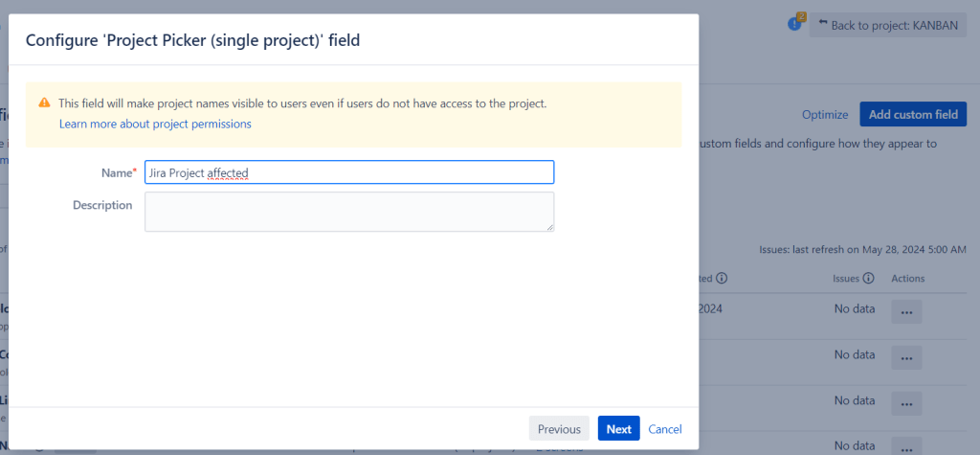
Task: Focus the Name text field
Action: 348,172
